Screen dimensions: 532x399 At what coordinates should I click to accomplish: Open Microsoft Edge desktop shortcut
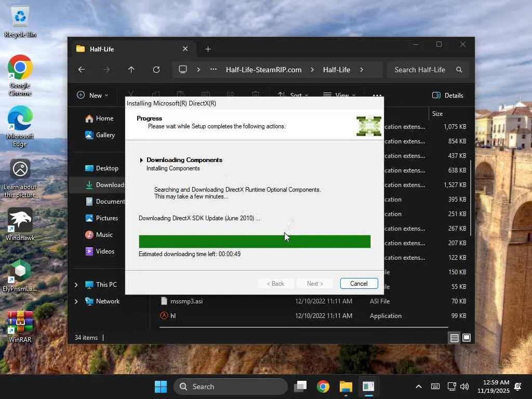pos(20,126)
